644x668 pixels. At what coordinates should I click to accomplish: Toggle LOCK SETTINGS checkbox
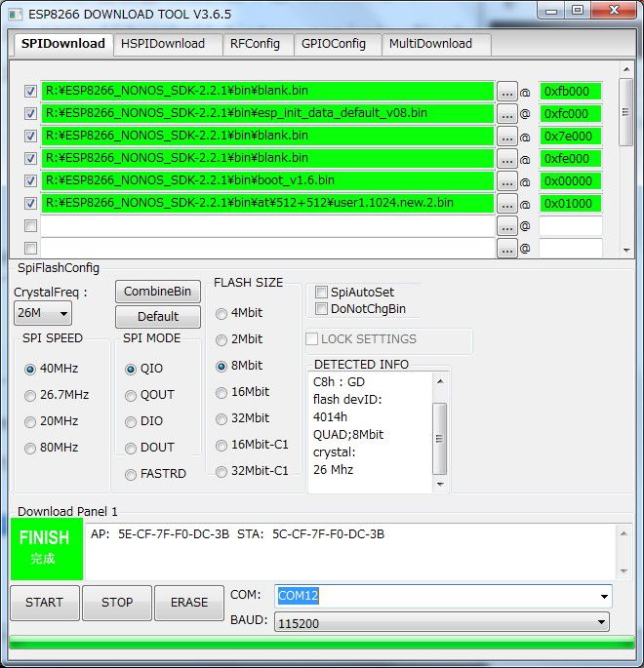pyautogui.click(x=312, y=339)
